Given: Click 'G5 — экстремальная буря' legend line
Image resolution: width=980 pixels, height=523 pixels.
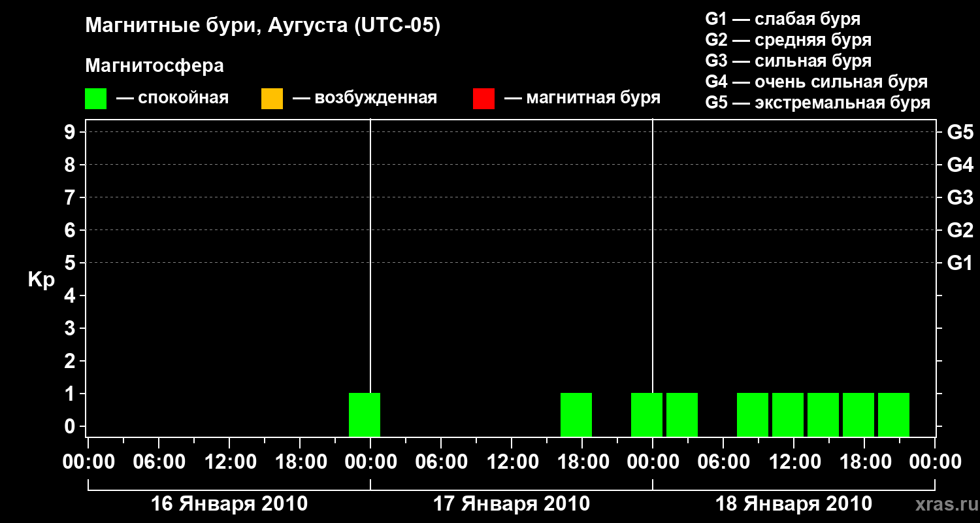Looking at the screenshot, I should [818, 103].
